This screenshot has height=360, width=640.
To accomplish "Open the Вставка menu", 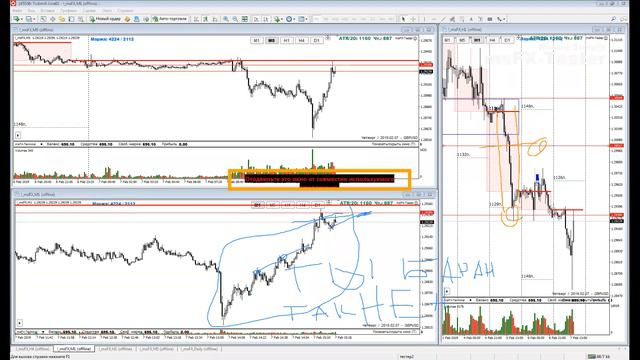I will 47,11.
